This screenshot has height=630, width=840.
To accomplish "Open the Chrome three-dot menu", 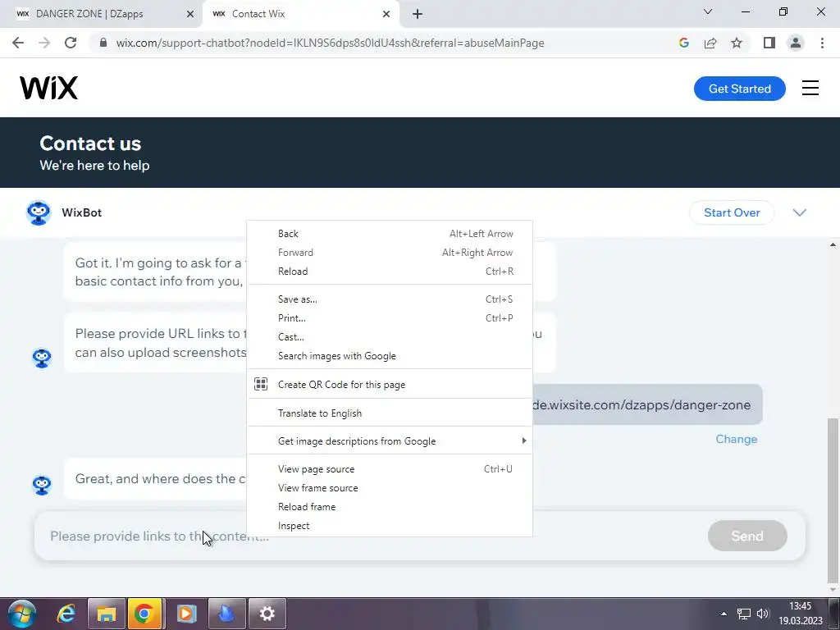I will 822,43.
